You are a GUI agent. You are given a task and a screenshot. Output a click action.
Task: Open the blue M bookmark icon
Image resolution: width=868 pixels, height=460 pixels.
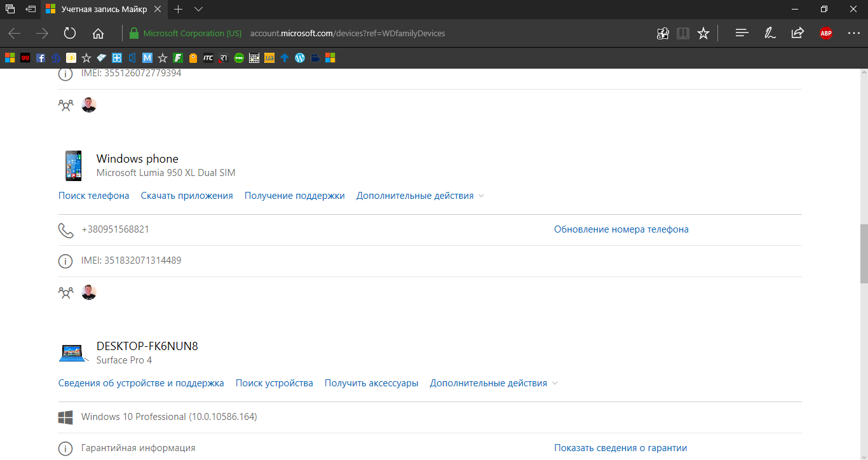point(147,58)
